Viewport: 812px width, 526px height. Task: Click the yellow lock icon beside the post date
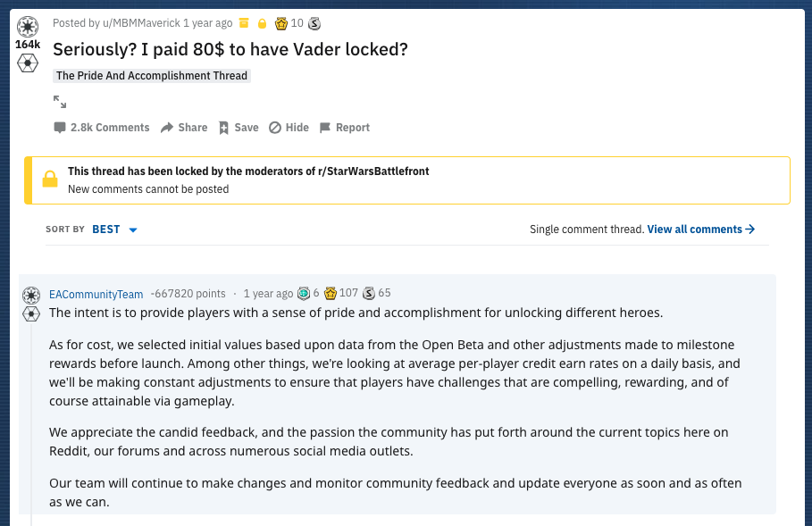point(263,23)
